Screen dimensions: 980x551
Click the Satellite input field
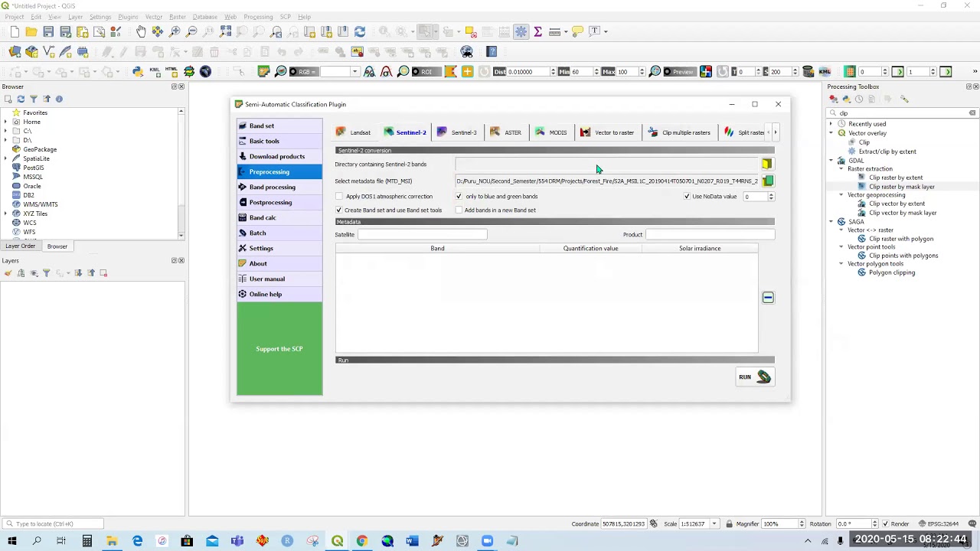tap(422, 235)
